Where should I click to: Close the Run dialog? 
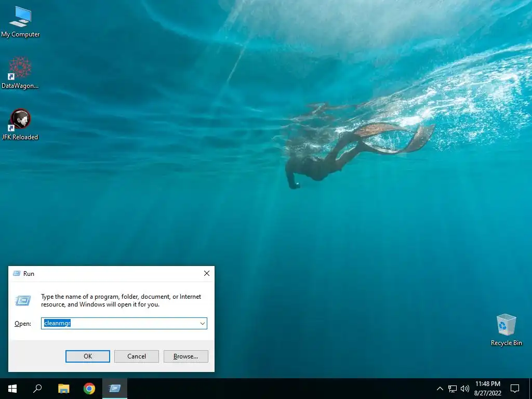[207, 273]
